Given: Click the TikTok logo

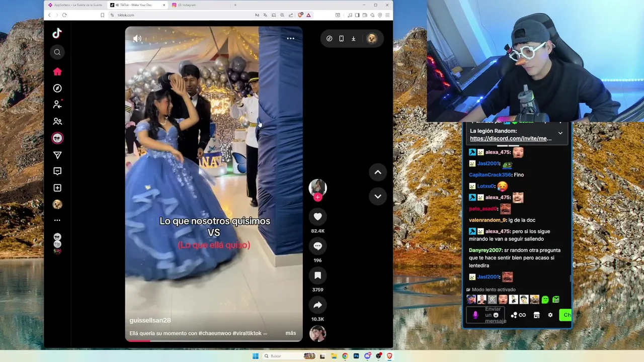Looking at the screenshot, I should [x=57, y=34].
